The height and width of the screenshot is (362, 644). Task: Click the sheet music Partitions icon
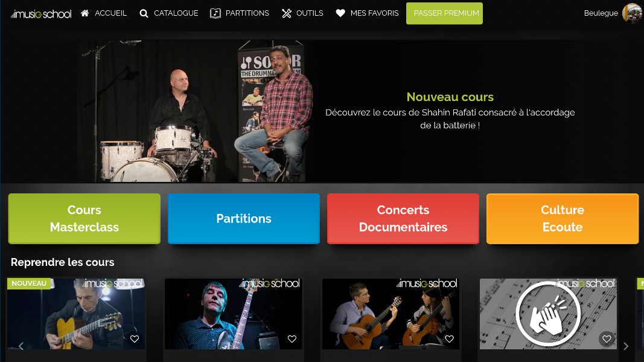pyautogui.click(x=215, y=13)
